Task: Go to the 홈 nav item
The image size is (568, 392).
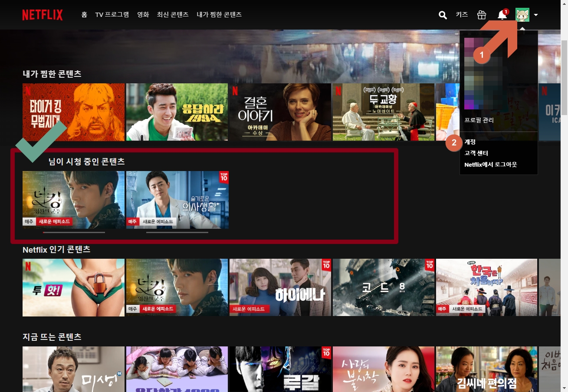Action: [84, 15]
